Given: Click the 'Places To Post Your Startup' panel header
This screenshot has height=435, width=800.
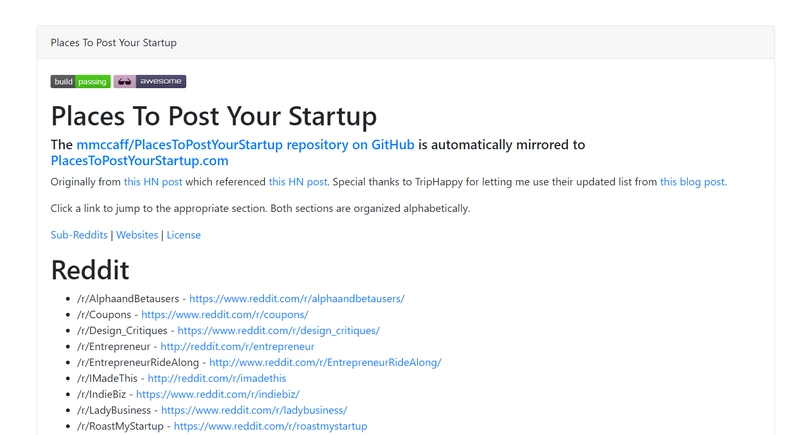Looking at the screenshot, I should (113, 43).
